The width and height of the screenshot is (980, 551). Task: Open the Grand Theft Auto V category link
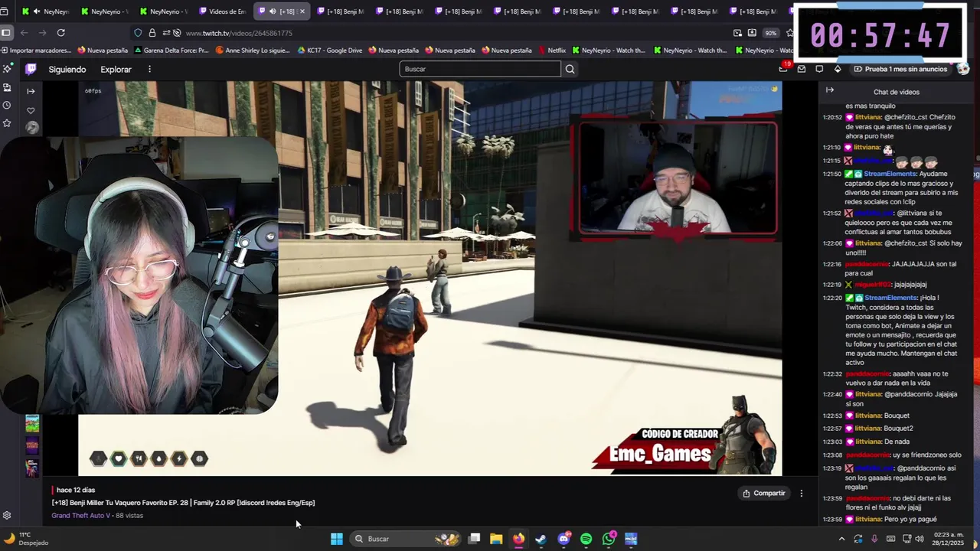tap(80, 516)
